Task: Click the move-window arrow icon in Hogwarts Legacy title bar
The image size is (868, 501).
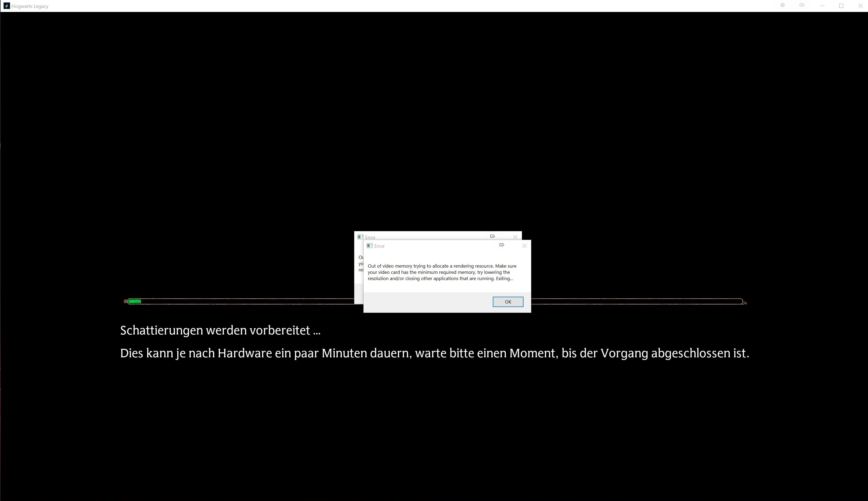Action: click(x=802, y=5)
